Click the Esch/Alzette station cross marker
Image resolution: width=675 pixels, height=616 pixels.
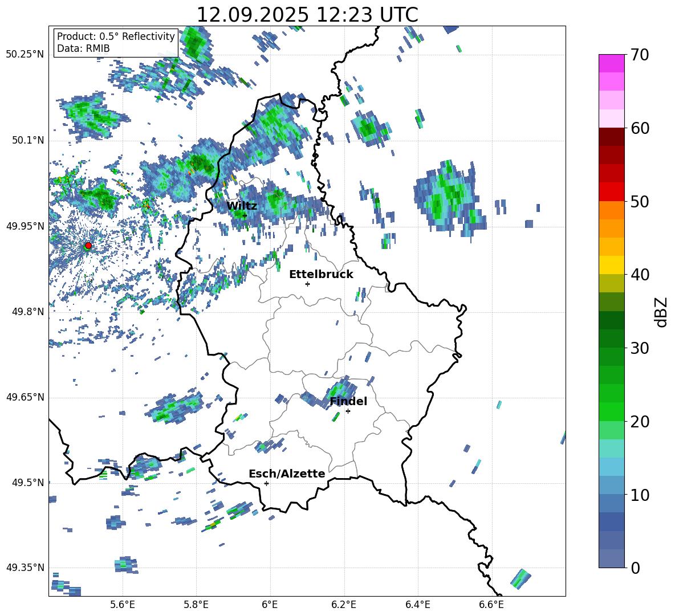[266, 483]
